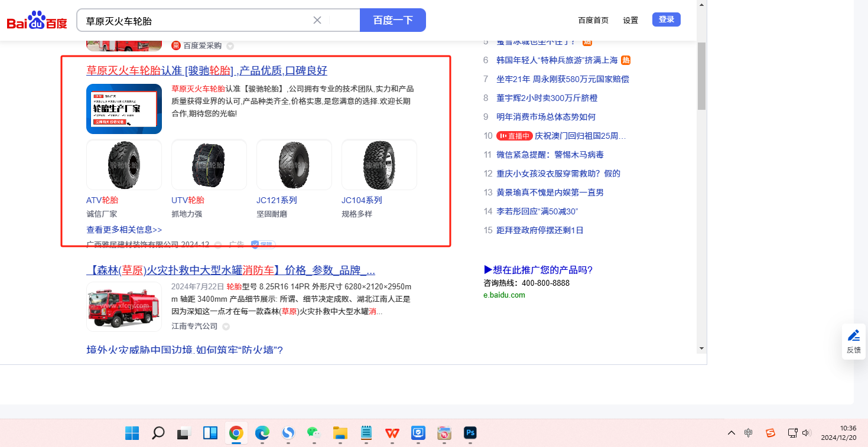Click the Baidu logo
Image resolution: width=868 pixels, height=447 pixels.
37,21
